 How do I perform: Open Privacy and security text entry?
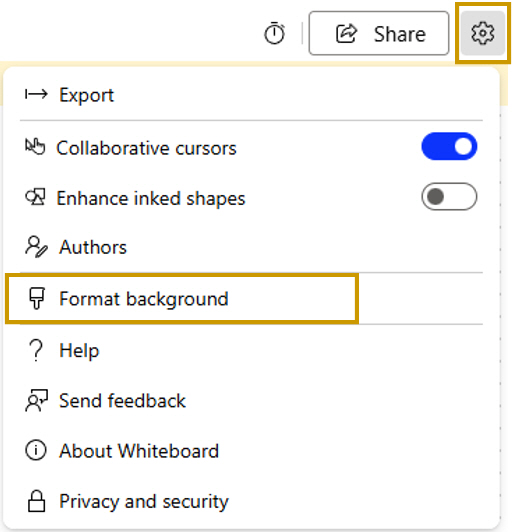(144, 501)
